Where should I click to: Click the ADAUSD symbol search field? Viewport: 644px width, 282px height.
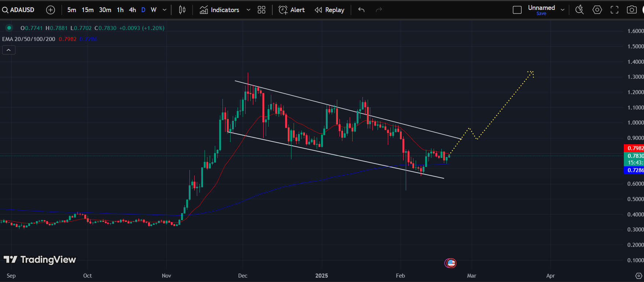(x=19, y=10)
